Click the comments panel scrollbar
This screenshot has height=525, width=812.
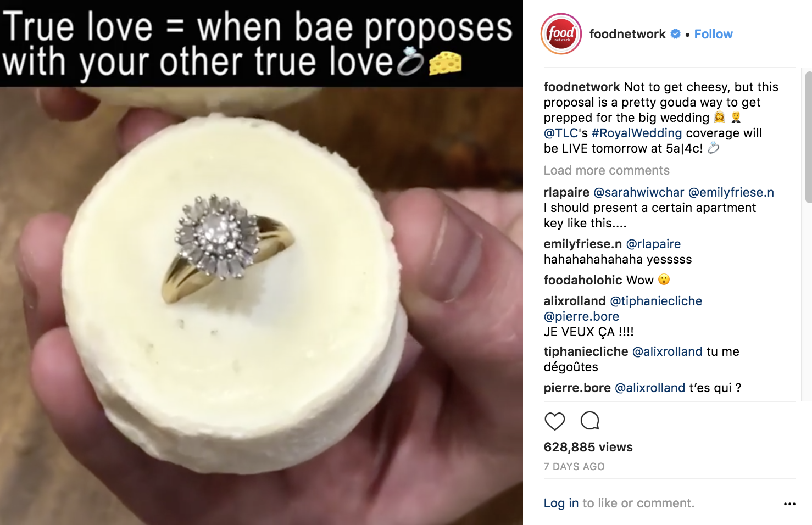pos(808,137)
